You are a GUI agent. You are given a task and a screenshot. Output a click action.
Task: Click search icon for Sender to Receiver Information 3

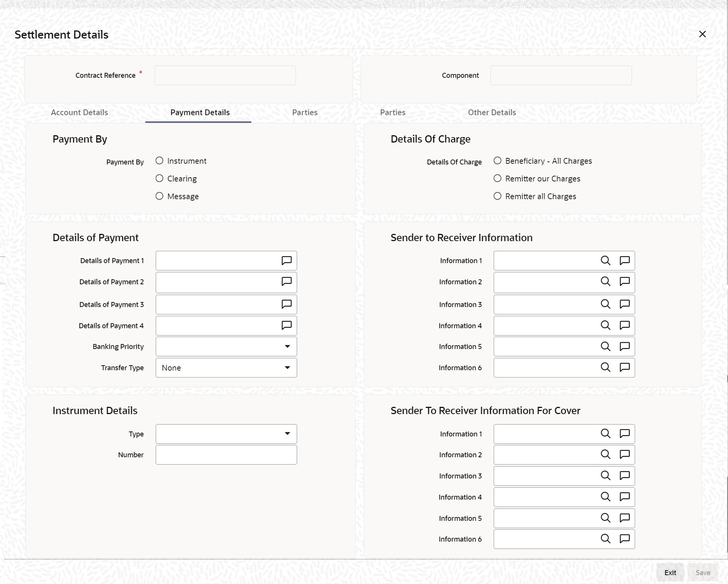[605, 304]
